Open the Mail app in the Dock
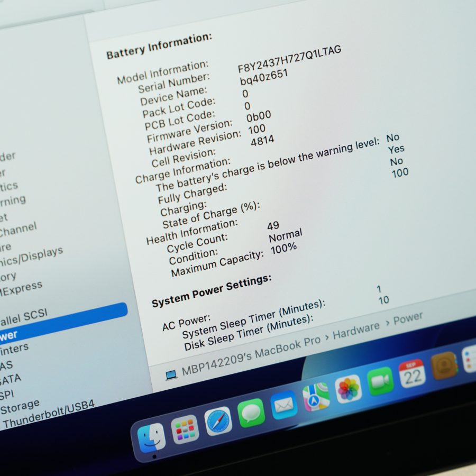This screenshot has height=476, width=476. tap(284, 405)
